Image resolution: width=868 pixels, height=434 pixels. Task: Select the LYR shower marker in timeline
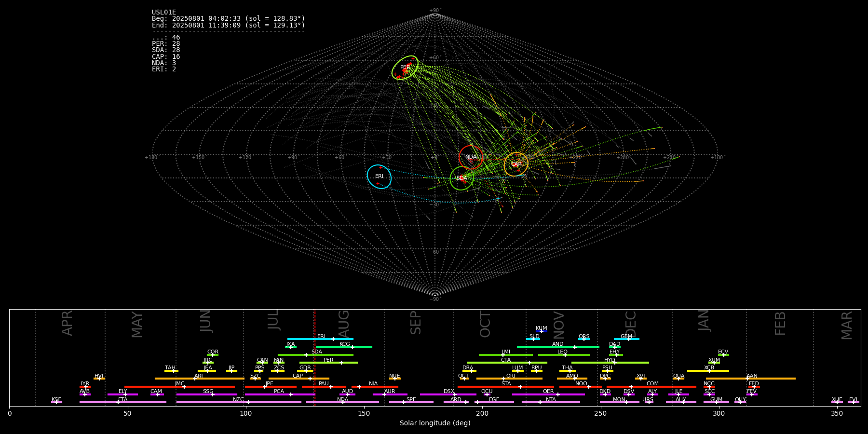point(85,386)
